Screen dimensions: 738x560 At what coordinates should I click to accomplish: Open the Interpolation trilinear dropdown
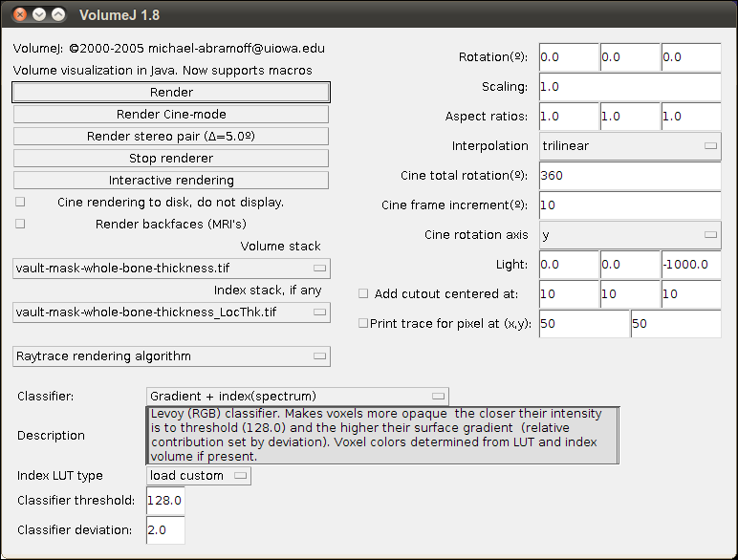pyautogui.click(x=629, y=146)
